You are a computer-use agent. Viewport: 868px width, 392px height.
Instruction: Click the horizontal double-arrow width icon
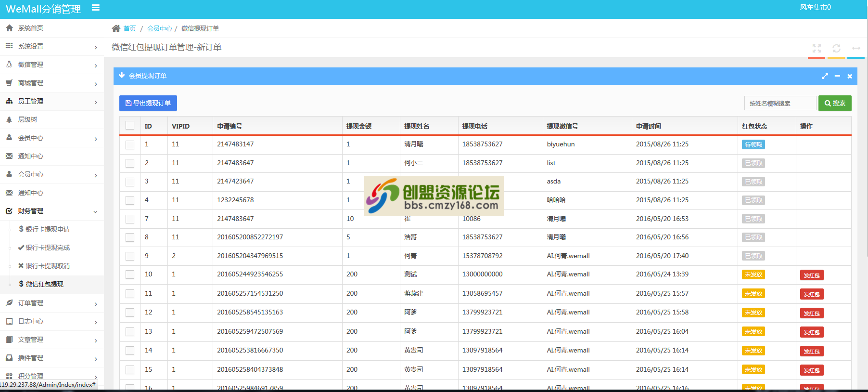click(x=856, y=48)
